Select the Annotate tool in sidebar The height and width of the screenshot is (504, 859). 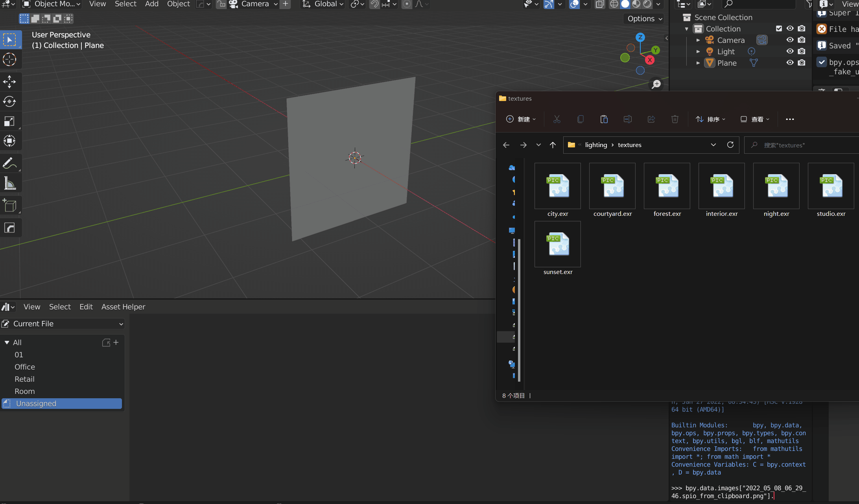click(9, 163)
